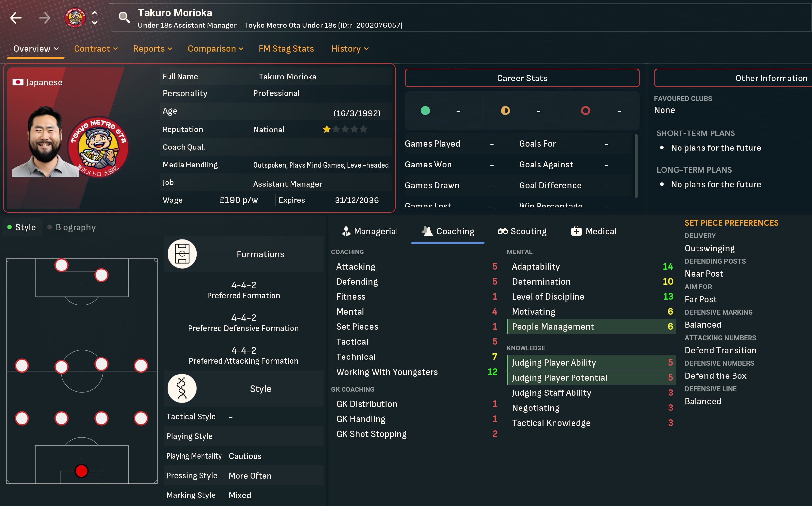Click the Formations pitch icon
Viewport: 812px width, 506px height.
coord(182,254)
